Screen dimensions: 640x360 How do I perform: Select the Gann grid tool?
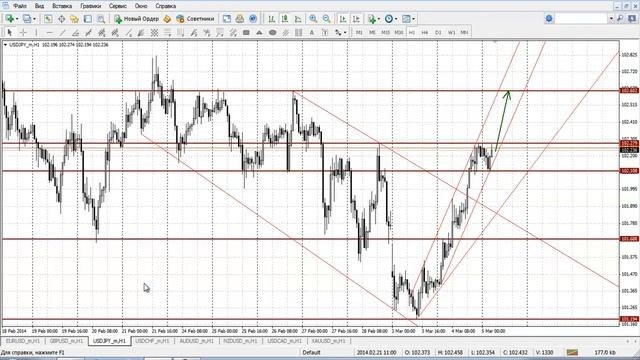(154, 32)
